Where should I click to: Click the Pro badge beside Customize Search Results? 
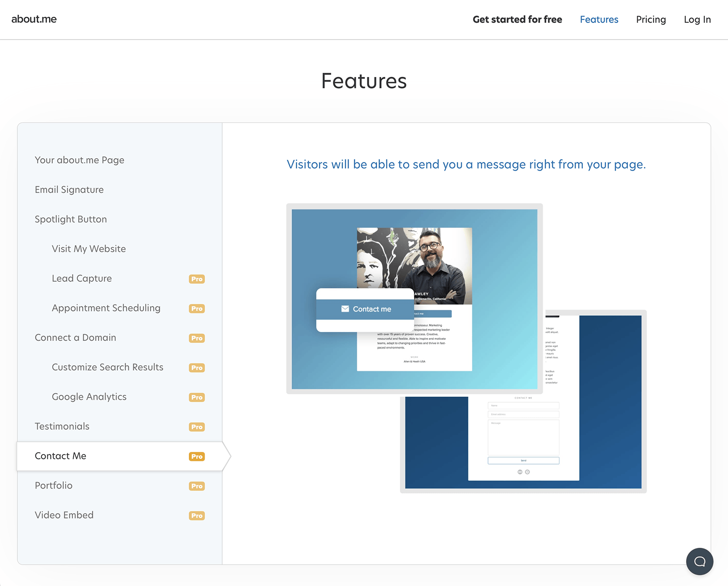point(197,368)
